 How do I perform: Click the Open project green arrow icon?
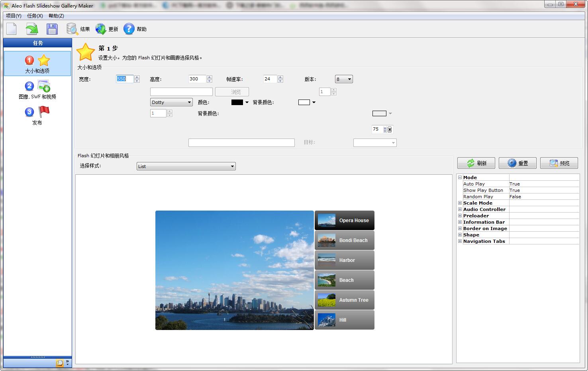(31, 29)
